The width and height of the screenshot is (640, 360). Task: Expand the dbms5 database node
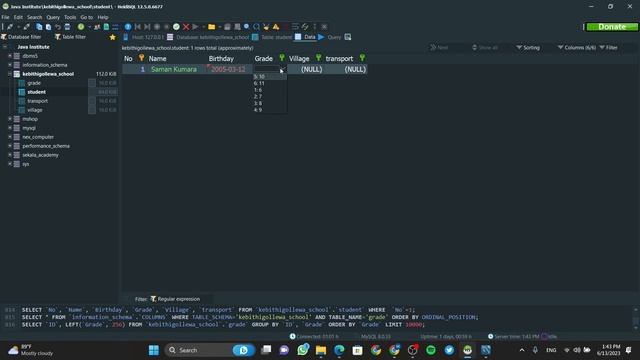[x=10, y=56]
